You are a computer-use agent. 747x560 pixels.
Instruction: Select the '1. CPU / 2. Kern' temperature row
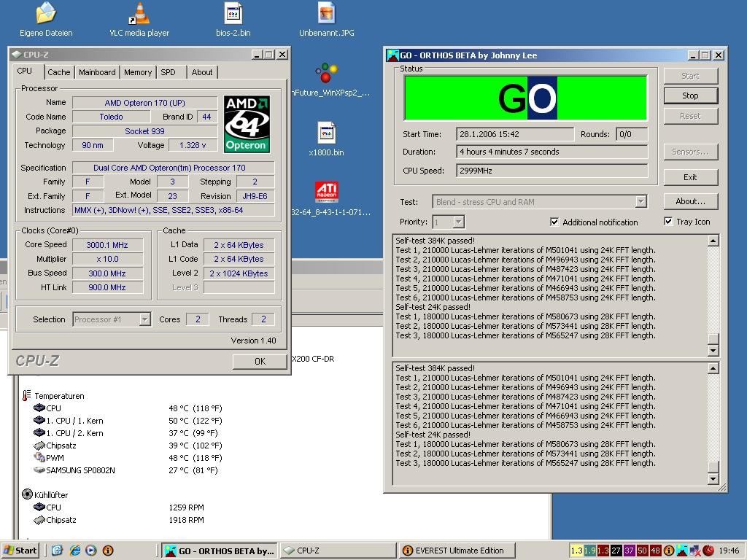pos(125,433)
